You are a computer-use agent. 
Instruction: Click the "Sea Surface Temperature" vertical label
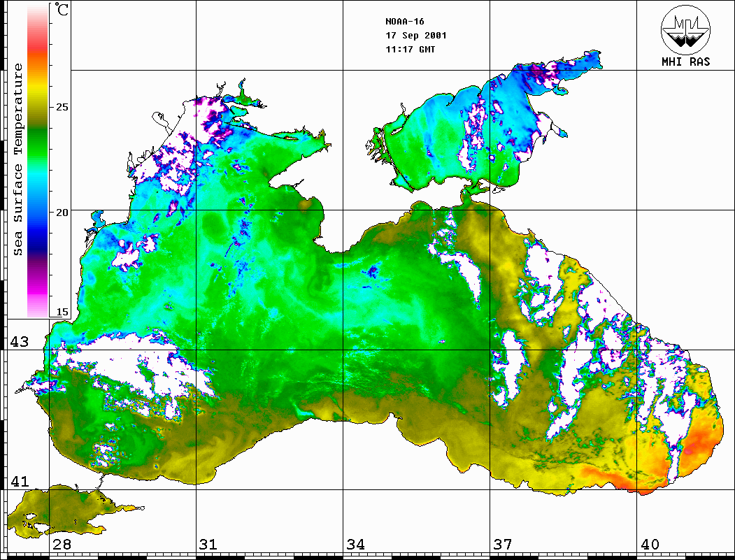(x=17, y=159)
